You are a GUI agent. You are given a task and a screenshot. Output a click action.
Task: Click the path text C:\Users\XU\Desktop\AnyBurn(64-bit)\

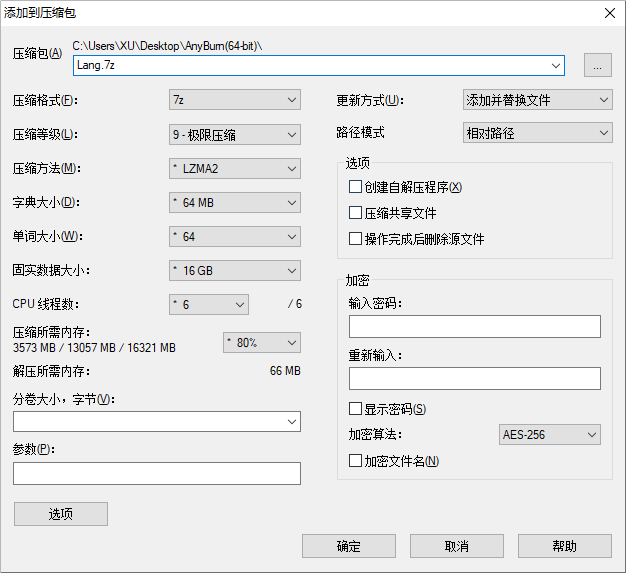click(x=167, y=46)
